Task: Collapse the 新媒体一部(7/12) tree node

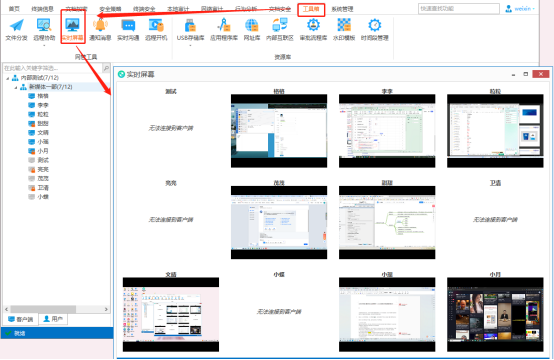Action: tap(16, 87)
